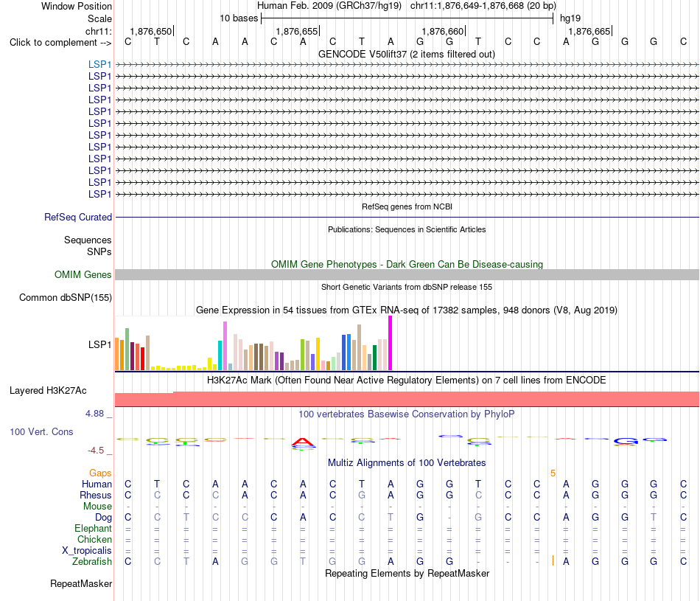Click position label 1,876,650
The width and height of the screenshot is (700, 601).
151,31
